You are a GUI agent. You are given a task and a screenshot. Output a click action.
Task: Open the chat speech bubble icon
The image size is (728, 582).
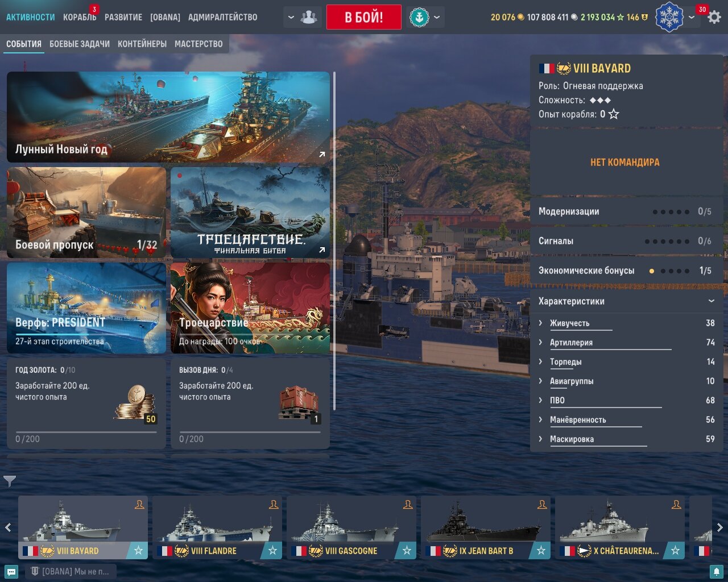11,572
